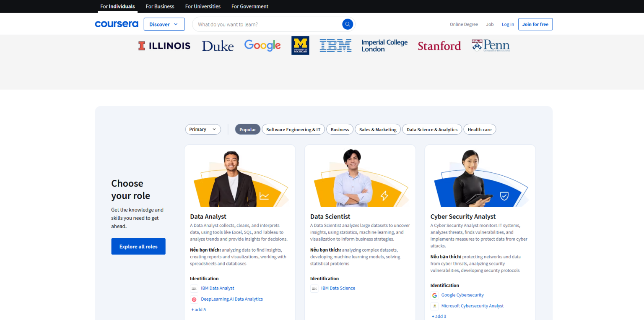Click the Duke university logo

218,46
